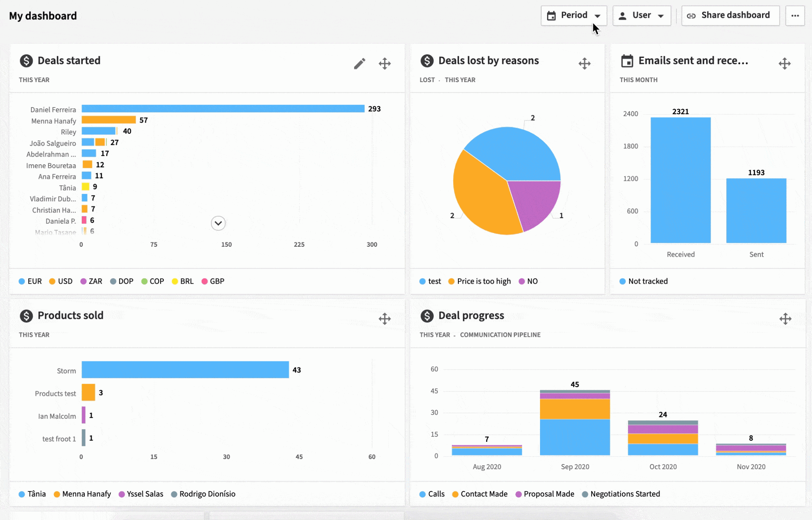Viewport: 812px width, 520px height.
Task: Click the Deals started drag/move icon
Action: tap(385, 63)
